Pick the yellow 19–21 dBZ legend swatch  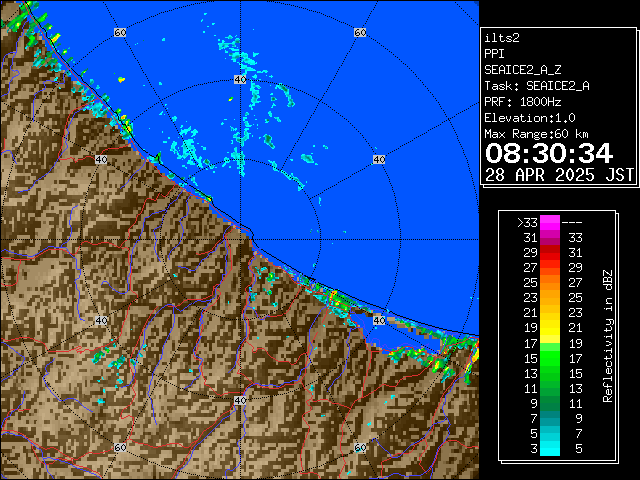click(550, 328)
